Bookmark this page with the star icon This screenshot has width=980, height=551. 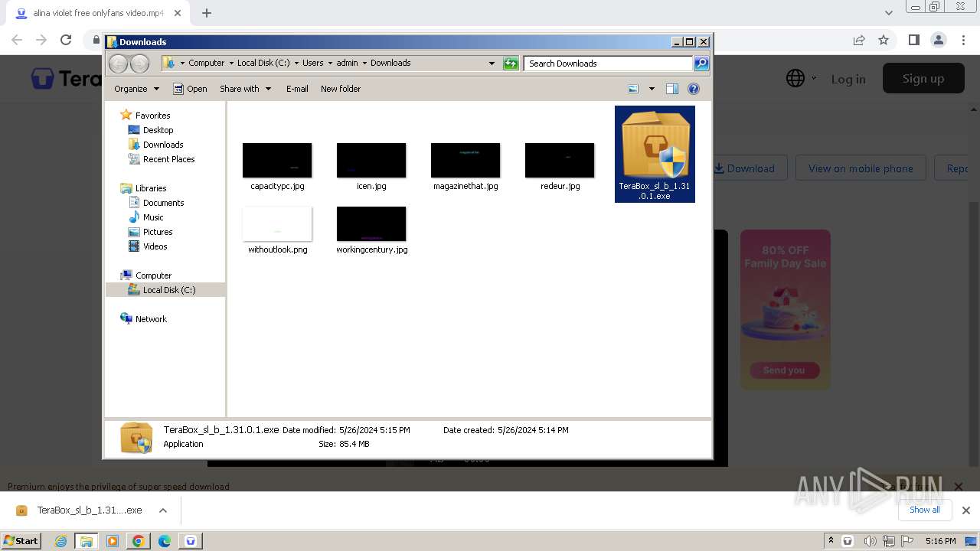pyautogui.click(x=884, y=40)
